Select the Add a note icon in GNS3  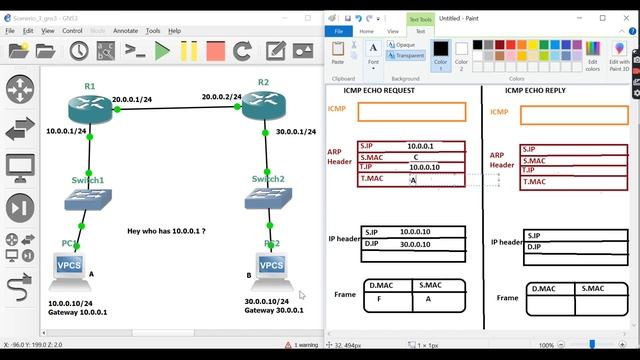[x=276, y=51]
